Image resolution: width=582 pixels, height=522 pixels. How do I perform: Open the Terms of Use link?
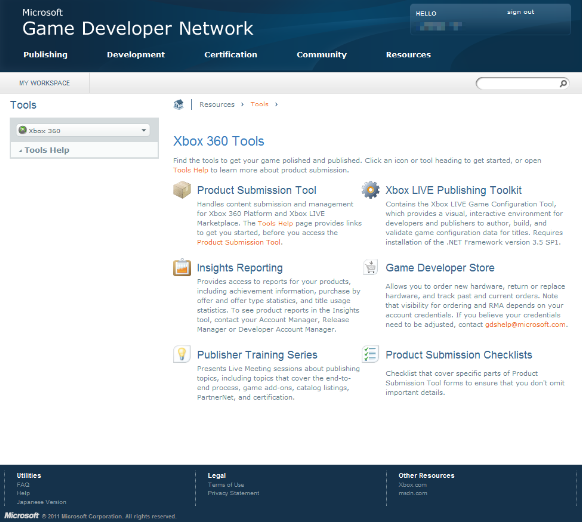click(226, 485)
